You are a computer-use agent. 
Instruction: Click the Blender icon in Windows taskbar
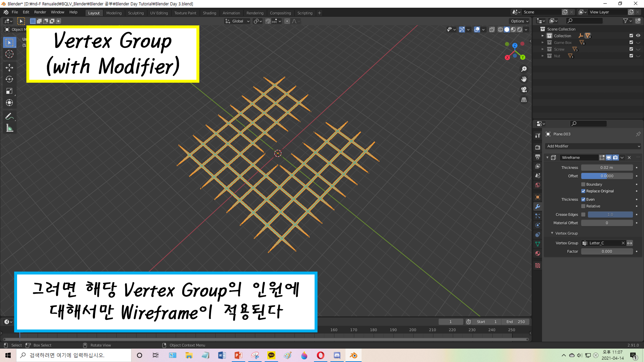tap(353, 355)
